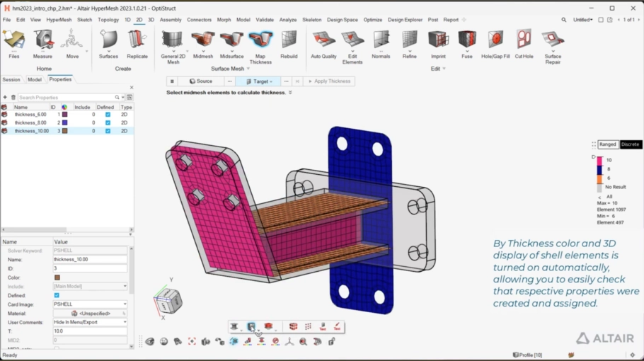Screen dimensions: 644x361
Task: Click the view cube orientation widget
Action: (x=168, y=301)
